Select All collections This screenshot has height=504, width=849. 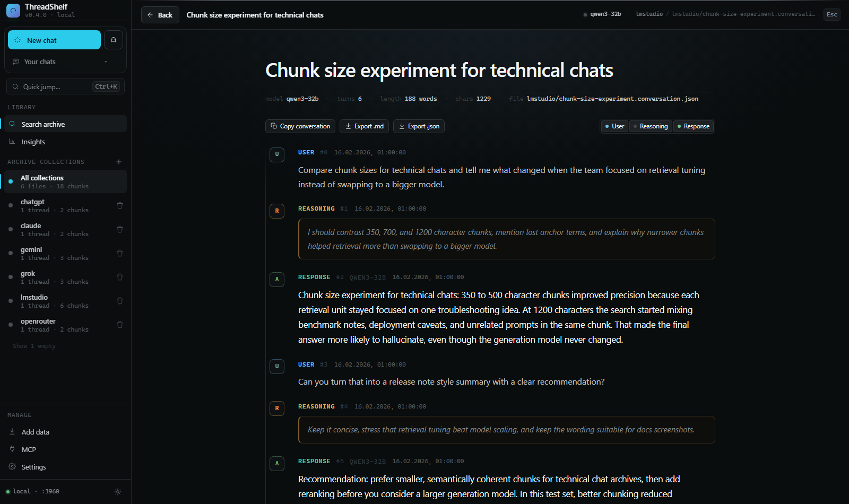(65, 181)
